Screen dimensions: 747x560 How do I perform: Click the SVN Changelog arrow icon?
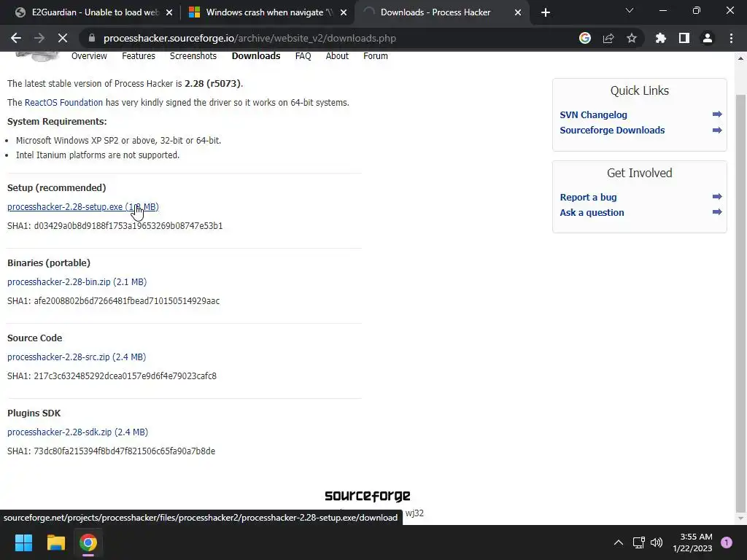tap(717, 114)
